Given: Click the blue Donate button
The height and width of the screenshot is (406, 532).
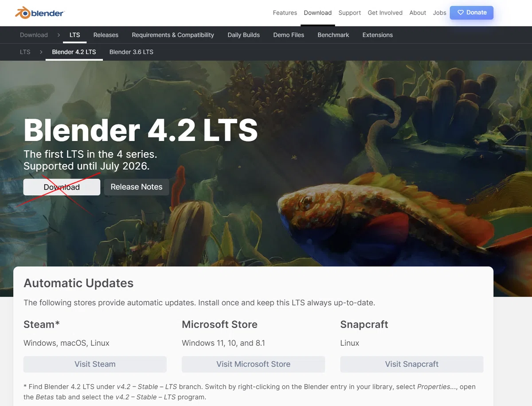Looking at the screenshot, I should [x=472, y=12].
